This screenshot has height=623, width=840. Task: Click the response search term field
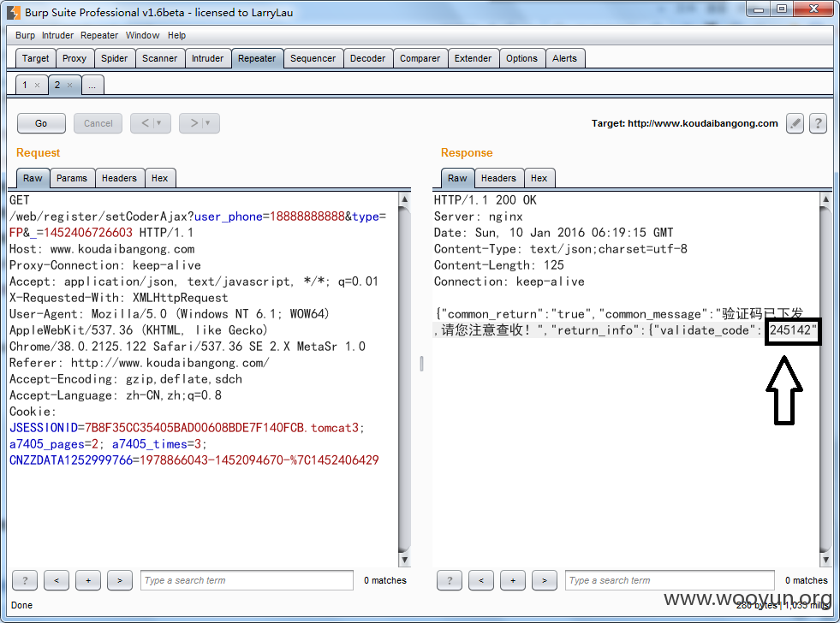point(670,580)
